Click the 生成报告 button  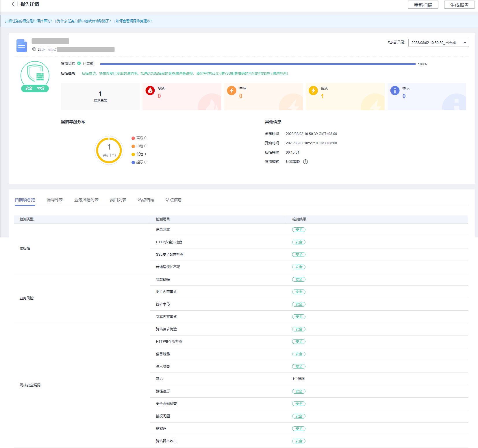tap(459, 5)
